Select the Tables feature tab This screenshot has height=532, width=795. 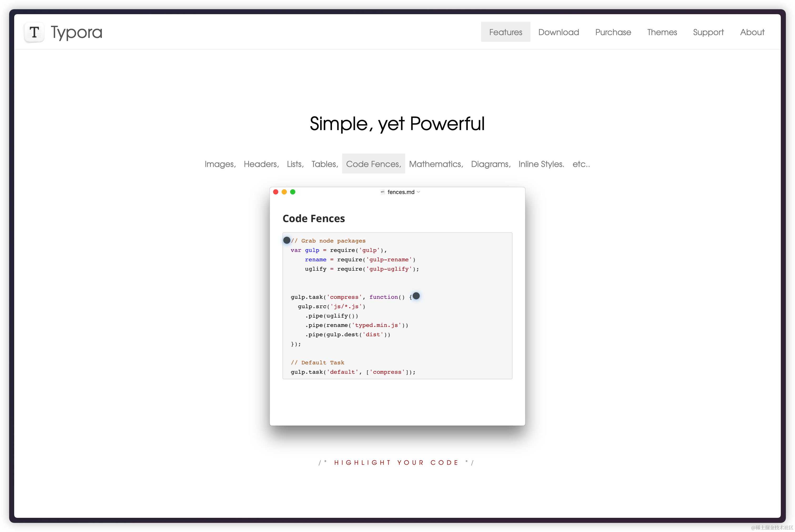point(324,164)
